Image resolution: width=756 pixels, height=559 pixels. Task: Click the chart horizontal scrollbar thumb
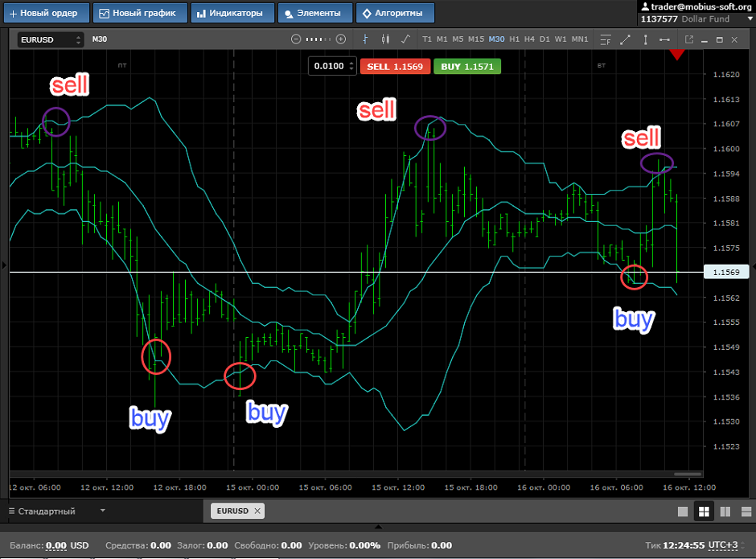pyautogui.click(x=688, y=475)
